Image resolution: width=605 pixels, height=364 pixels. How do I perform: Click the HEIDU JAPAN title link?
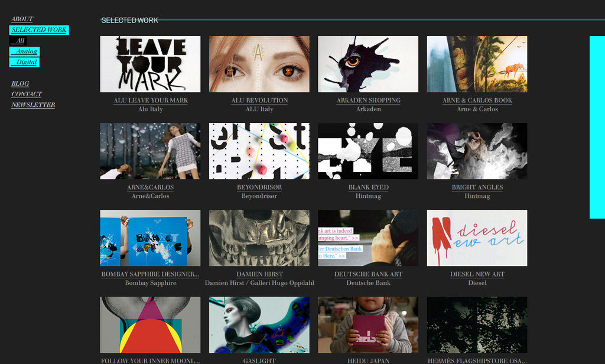click(369, 361)
